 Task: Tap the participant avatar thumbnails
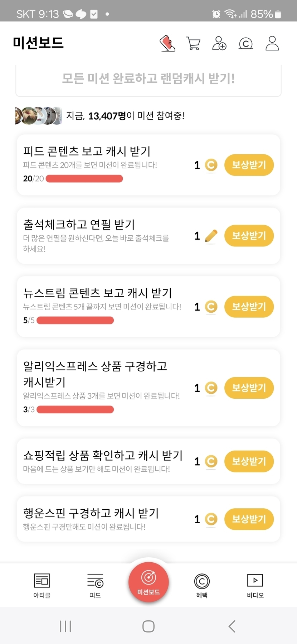(38, 116)
